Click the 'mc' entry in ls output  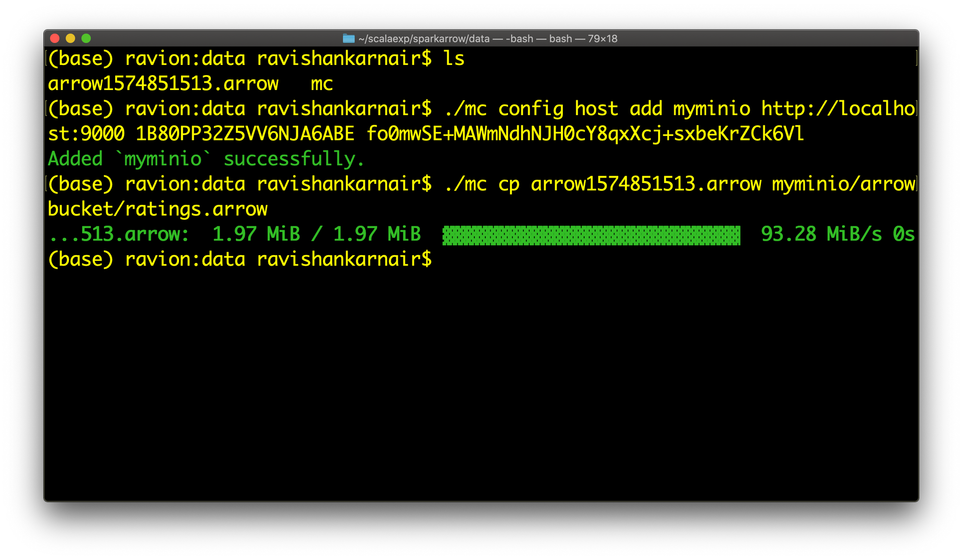click(322, 84)
